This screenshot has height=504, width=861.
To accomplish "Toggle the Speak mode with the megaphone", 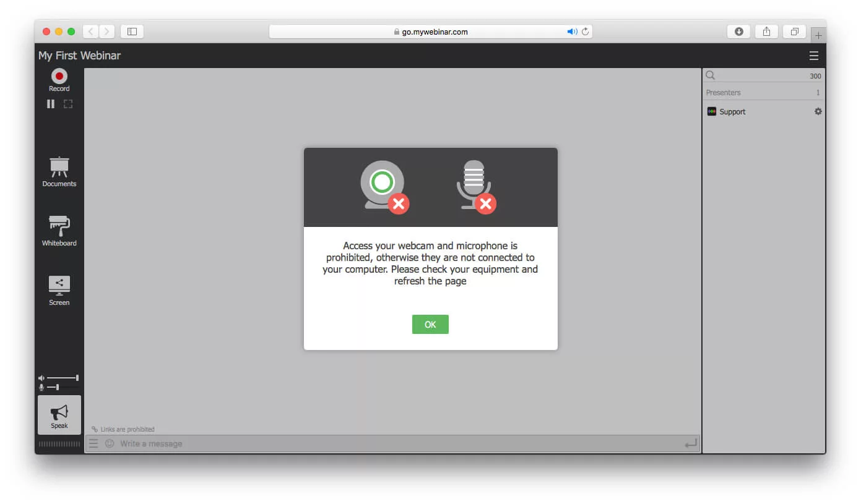I will 59,414.
